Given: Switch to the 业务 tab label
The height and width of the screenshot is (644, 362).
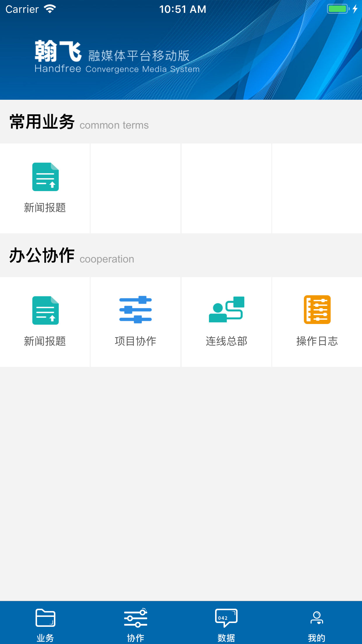Looking at the screenshot, I should coord(45,638).
